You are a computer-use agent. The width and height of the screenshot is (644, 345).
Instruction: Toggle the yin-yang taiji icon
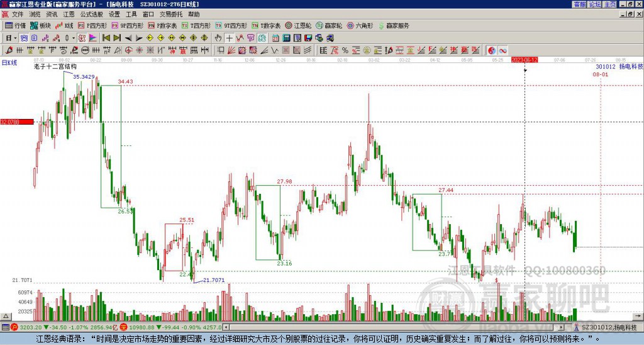coord(492,50)
